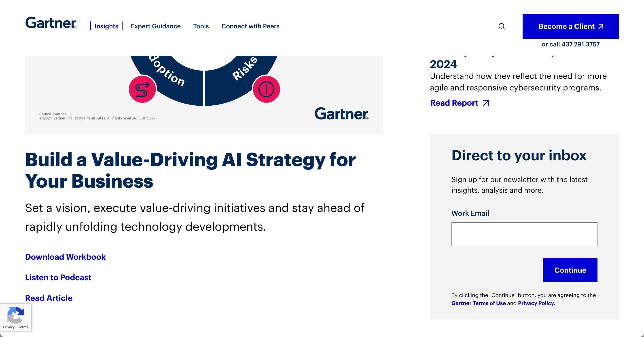
Task: Click the 'Direct to your inbox' heading
Action: click(x=519, y=155)
